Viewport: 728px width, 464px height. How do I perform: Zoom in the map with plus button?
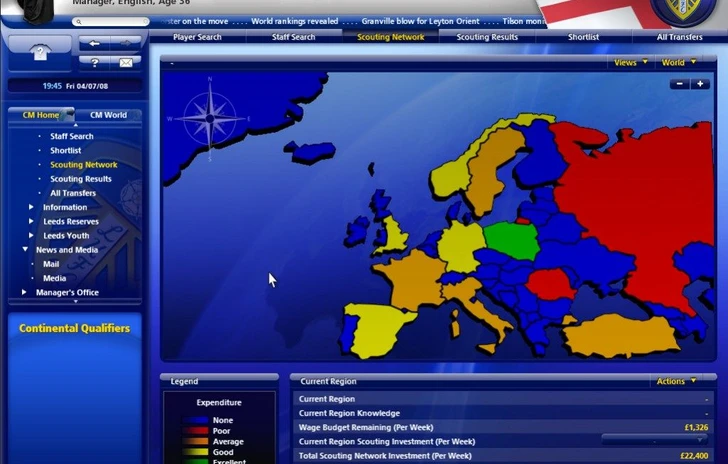(x=700, y=84)
